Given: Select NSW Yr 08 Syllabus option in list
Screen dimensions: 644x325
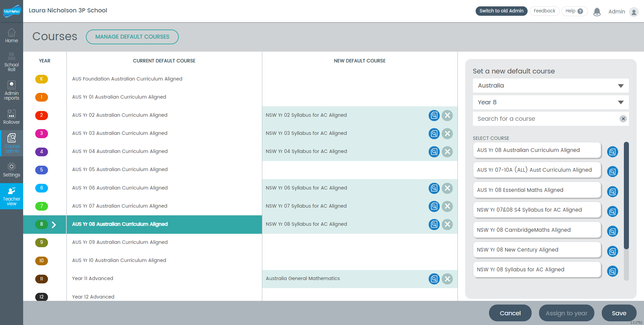Looking at the screenshot, I should (x=537, y=270).
